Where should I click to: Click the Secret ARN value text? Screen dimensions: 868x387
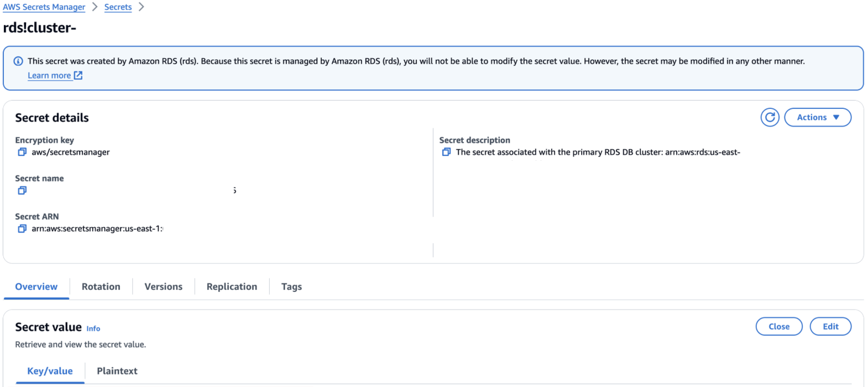97,228
